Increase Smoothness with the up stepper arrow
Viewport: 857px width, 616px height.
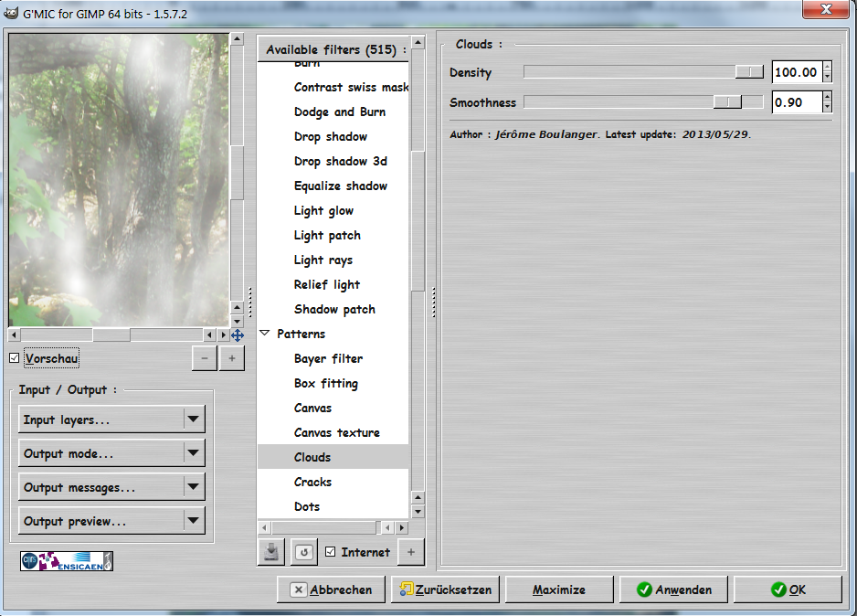click(x=828, y=97)
